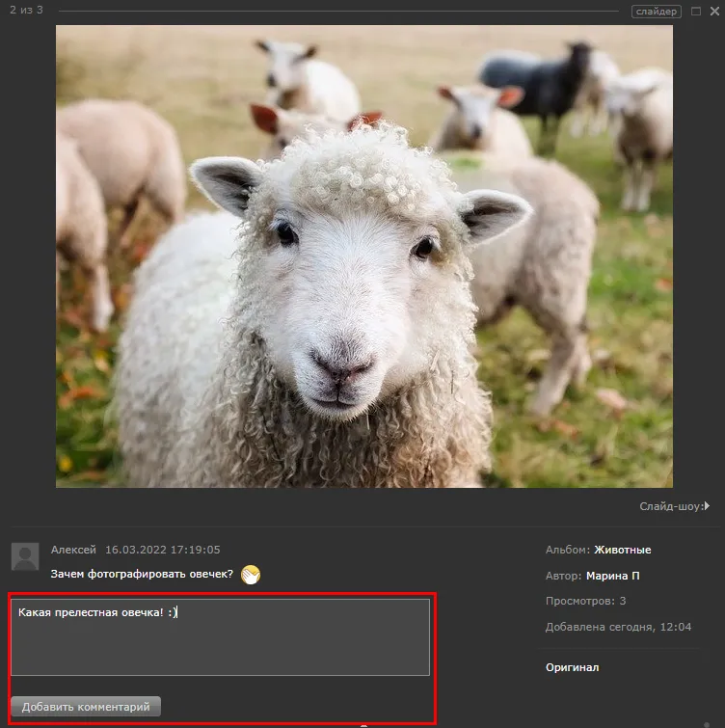Close the photo viewer
725x728 pixels.
coord(714,12)
